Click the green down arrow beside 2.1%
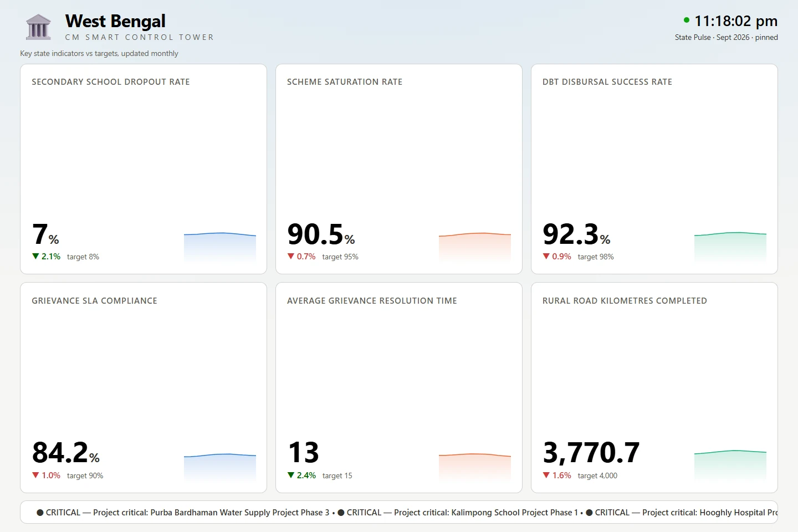Screen dimensions: 798x532 (35, 256)
